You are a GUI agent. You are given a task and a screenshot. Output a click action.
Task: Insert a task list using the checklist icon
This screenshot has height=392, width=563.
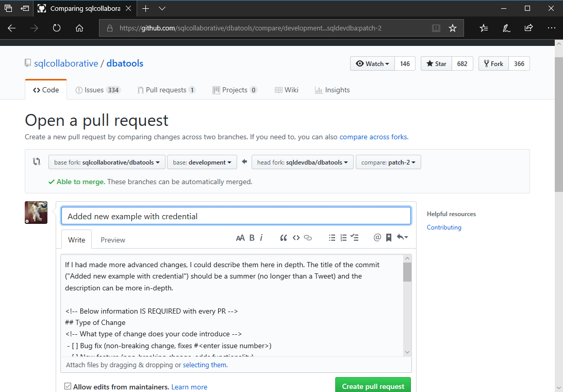(355, 238)
